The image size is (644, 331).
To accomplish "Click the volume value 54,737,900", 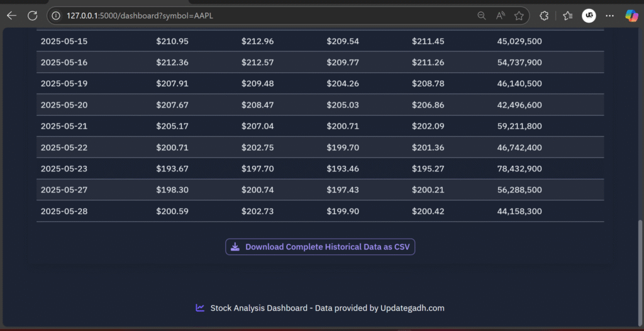I will [519, 62].
